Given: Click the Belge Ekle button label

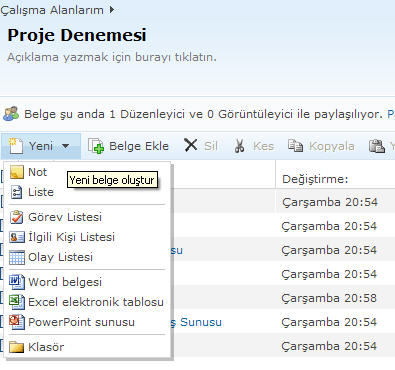Looking at the screenshot, I should pos(139,146).
